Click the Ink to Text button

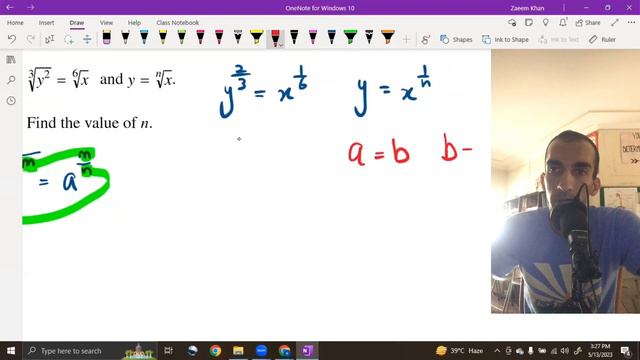point(558,40)
